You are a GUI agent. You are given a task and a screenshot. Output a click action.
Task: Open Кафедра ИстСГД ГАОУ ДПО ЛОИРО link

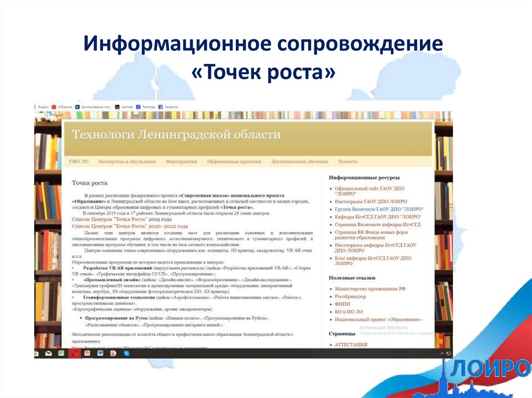(378, 216)
